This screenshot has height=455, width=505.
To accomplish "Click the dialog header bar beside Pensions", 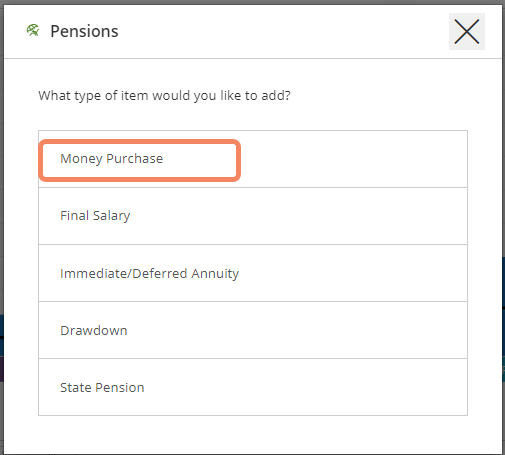I will pos(283,31).
